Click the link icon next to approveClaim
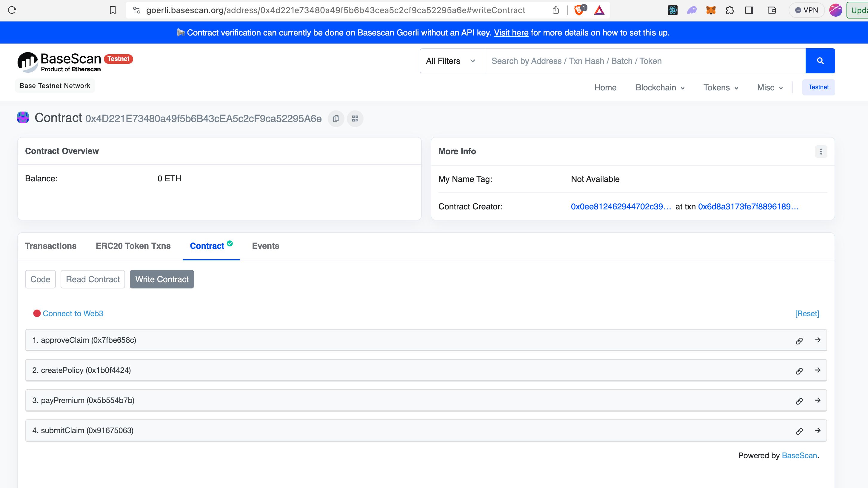The width and height of the screenshot is (868, 488). (799, 340)
